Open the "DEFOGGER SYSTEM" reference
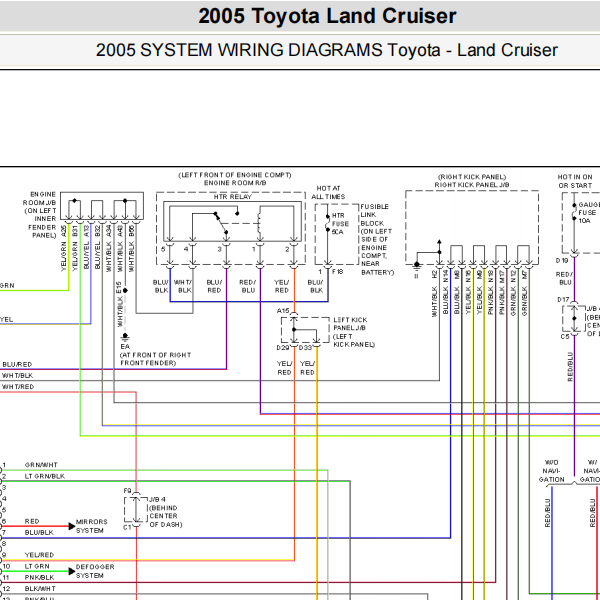Viewport: 600px width, 600px height. coord(95,571)
